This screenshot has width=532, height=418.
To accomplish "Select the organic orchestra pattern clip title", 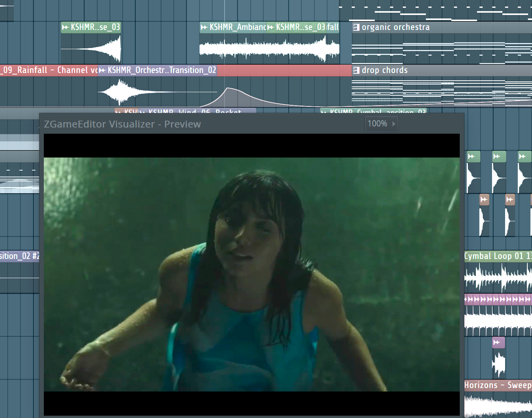I will [x=396, y=27].
